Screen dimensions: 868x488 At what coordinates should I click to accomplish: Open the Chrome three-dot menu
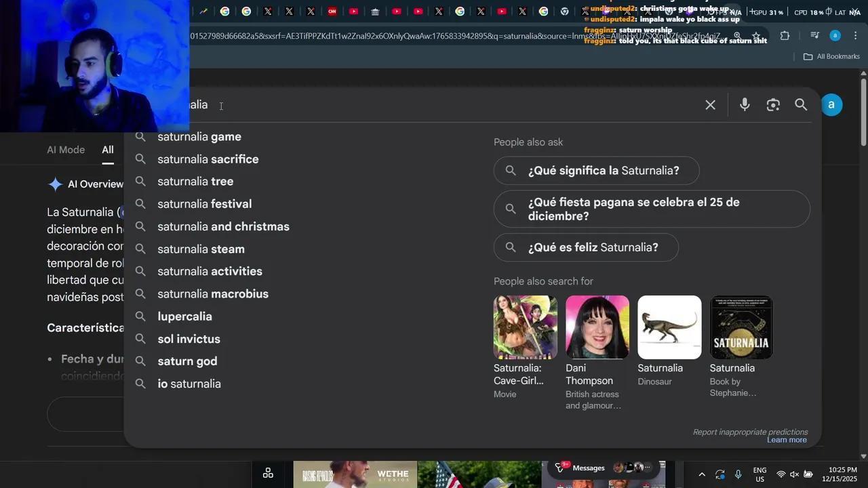[855, 36]
